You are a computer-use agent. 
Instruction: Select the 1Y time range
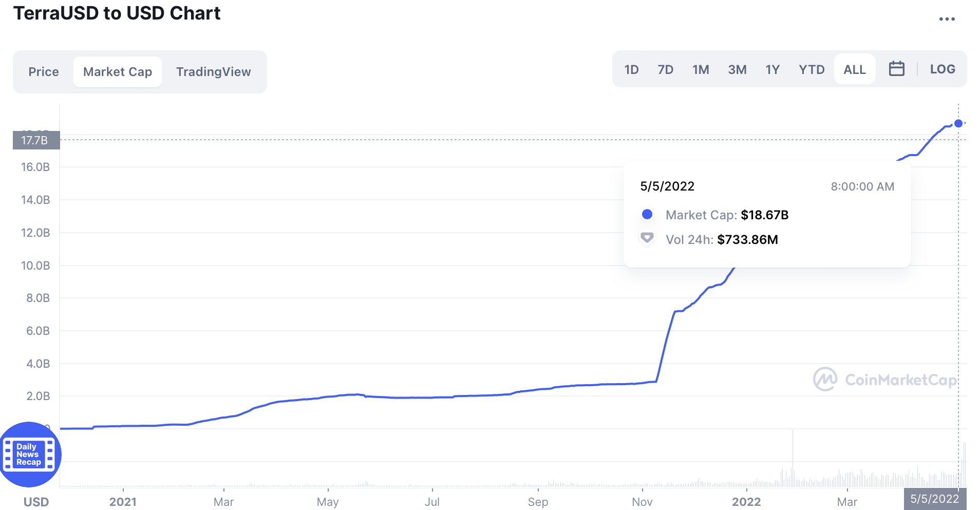(x=772, y=69)
